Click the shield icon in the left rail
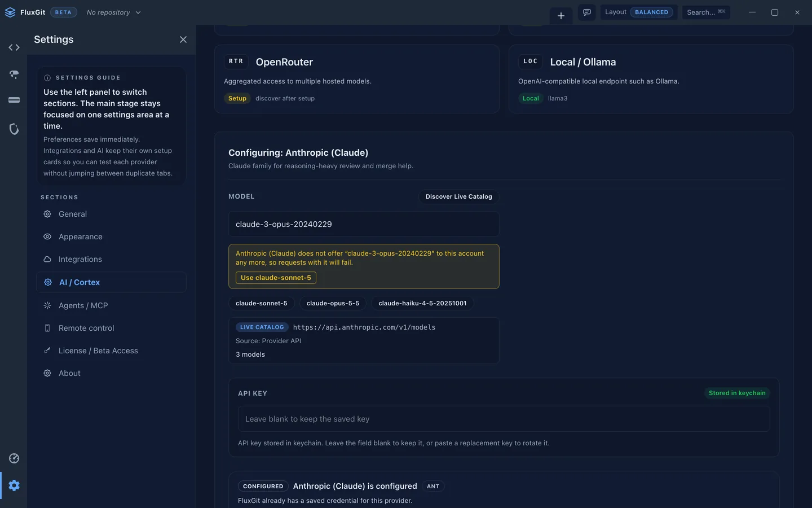812x508 pixels. pos(14,129)
